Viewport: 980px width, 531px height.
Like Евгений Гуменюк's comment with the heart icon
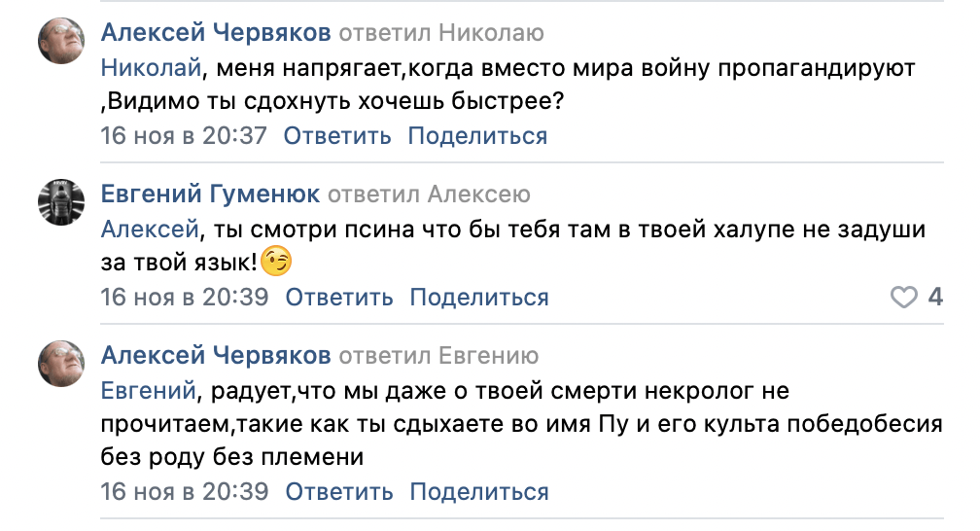904,297
